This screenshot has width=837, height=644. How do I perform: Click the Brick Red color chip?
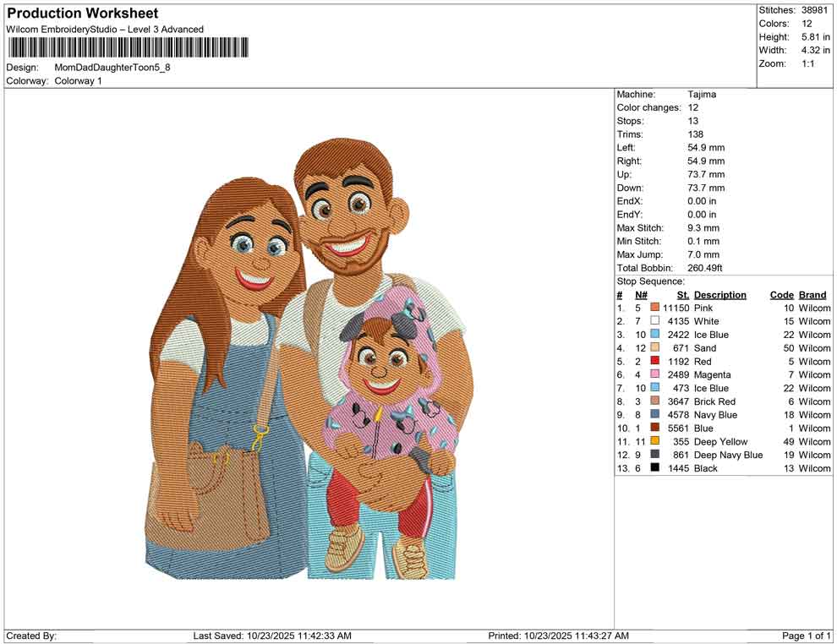(654, 401)
